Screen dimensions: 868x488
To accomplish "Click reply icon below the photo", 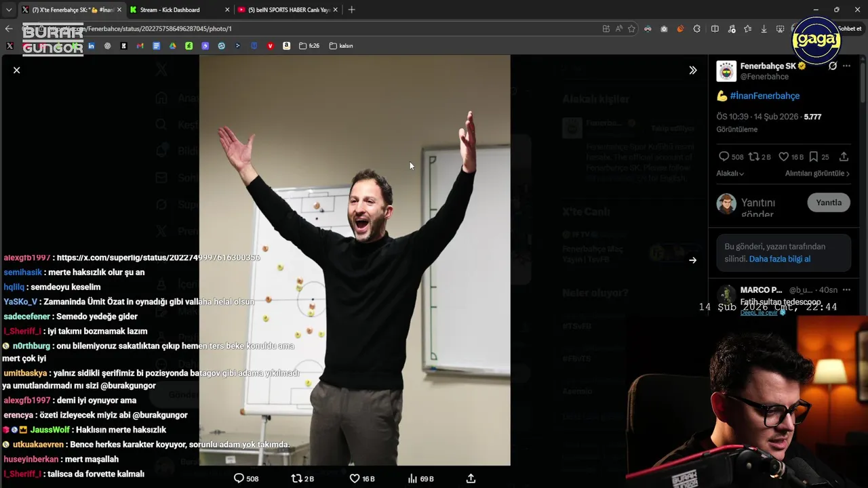I will [x=239, y=479].
